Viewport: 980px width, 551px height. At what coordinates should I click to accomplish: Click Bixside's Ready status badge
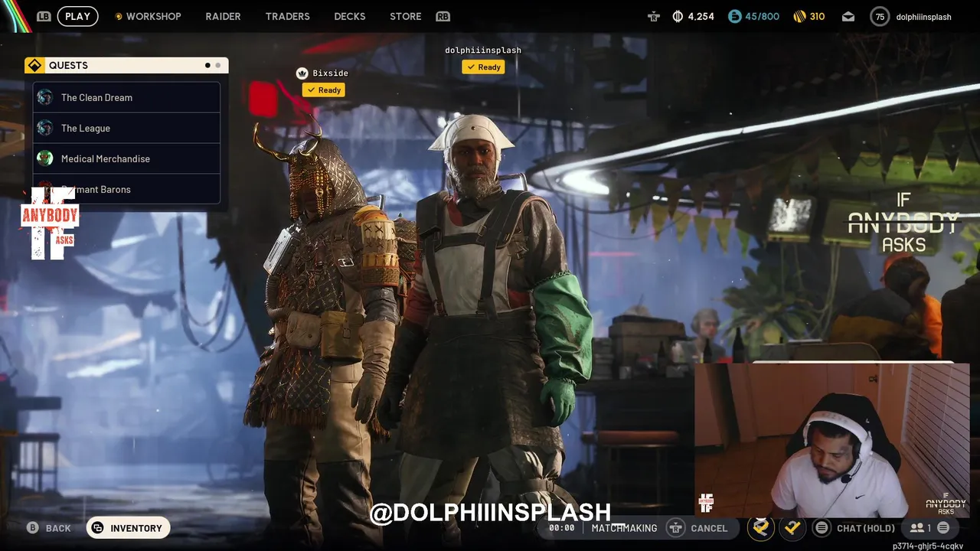324,90
